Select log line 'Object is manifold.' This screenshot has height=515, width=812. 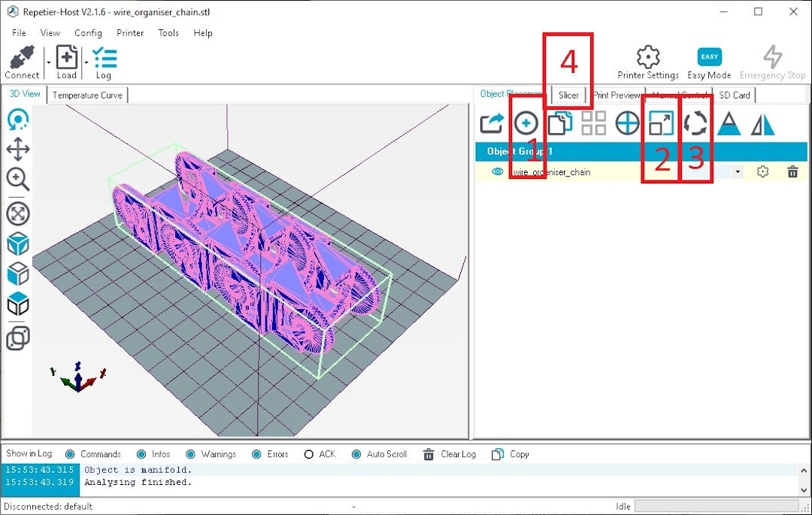point(138,469)
